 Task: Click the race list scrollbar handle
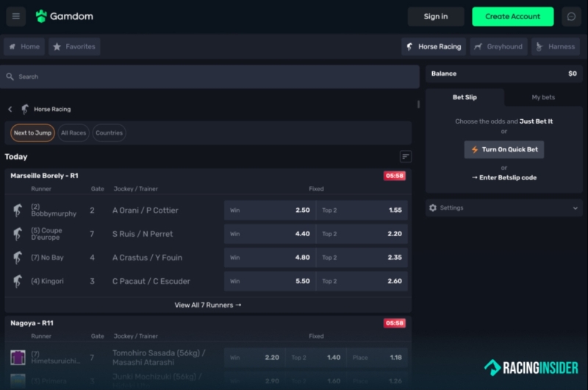tap(418, 104)
